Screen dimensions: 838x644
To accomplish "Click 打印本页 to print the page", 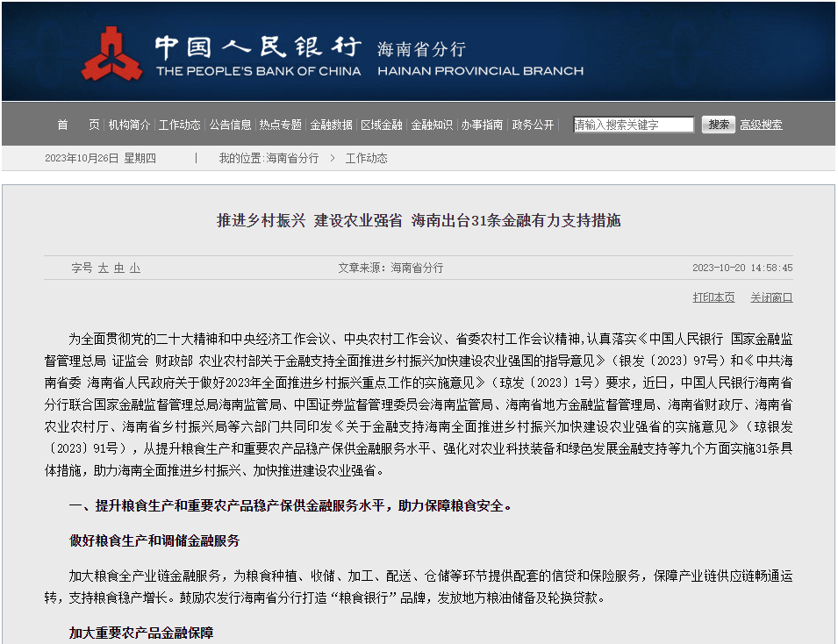I will 713,297.
